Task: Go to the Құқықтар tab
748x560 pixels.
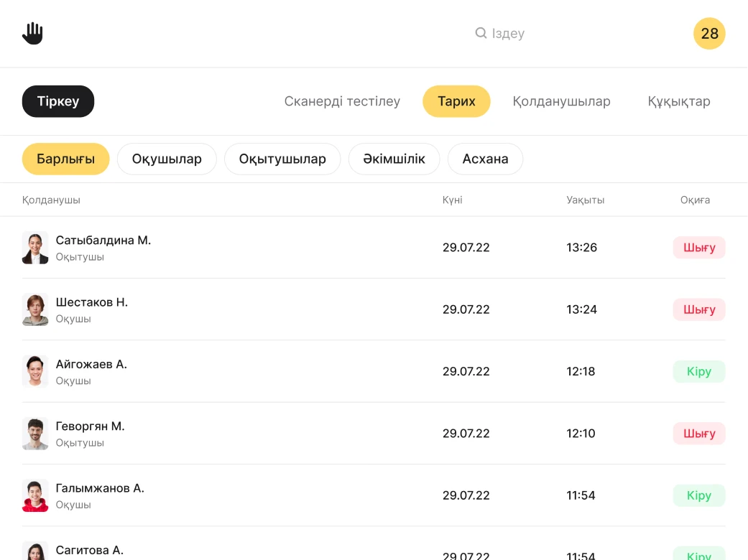Action: pos(678,101)
